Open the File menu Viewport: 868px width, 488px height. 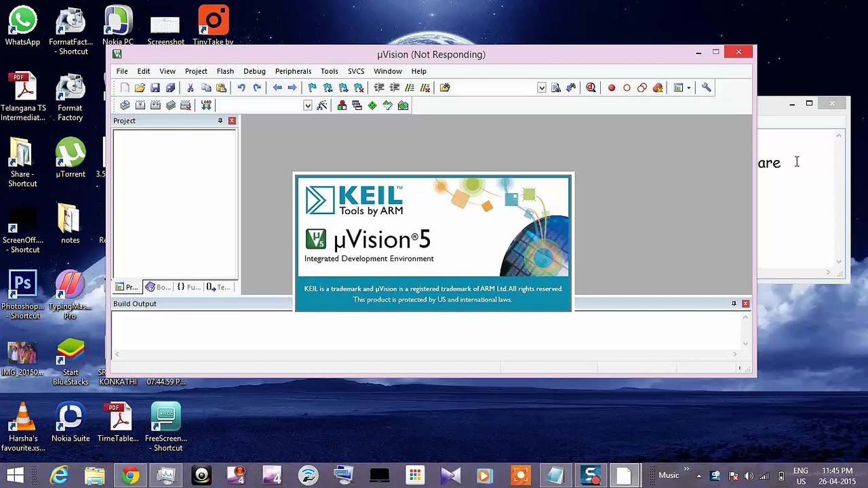pyautogui.click(x=122, y=71)
